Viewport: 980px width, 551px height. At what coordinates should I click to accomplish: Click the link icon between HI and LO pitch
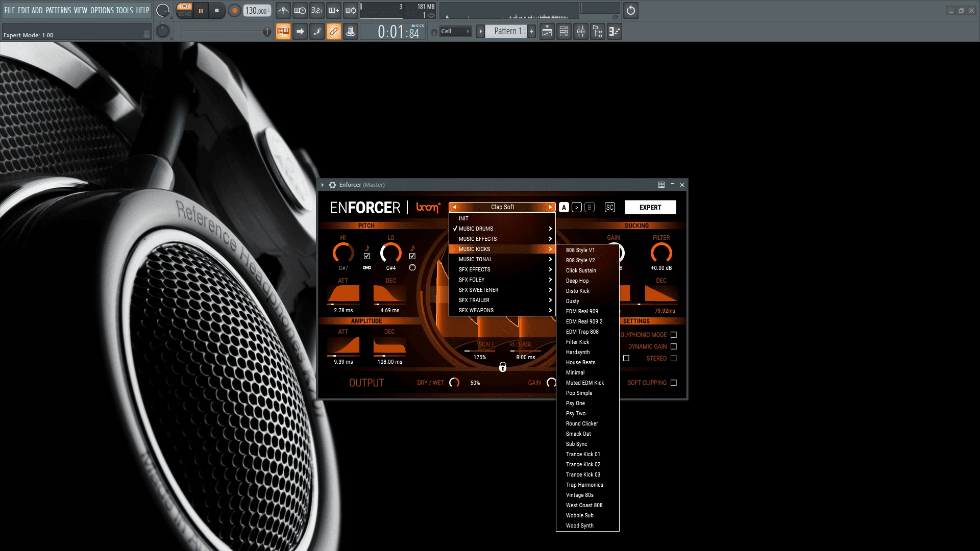click(x=367, y=267)
